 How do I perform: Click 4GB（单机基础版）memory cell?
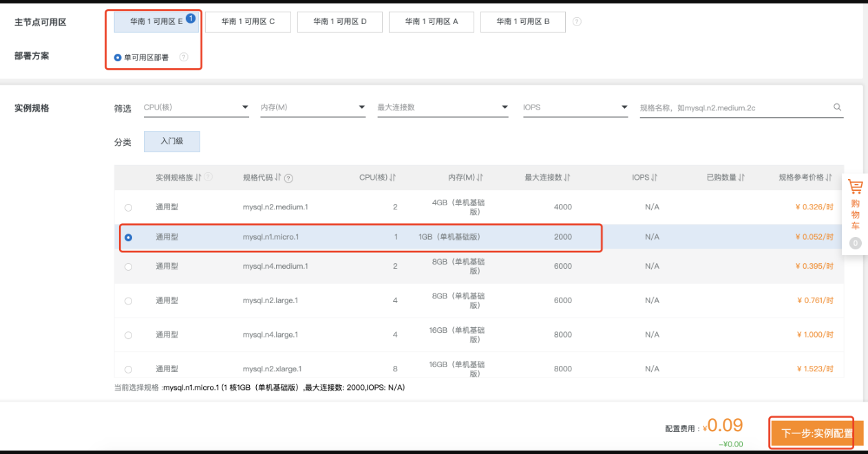pos(458,207)
